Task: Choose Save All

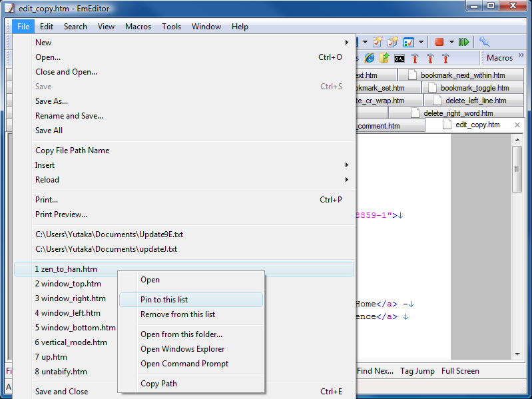Action: pyautogui.click(x=184, y=131)
